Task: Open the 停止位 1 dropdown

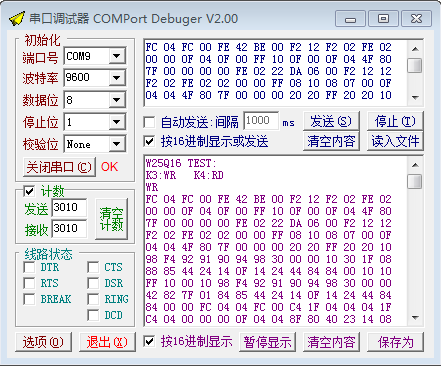Action: [117, 122]
